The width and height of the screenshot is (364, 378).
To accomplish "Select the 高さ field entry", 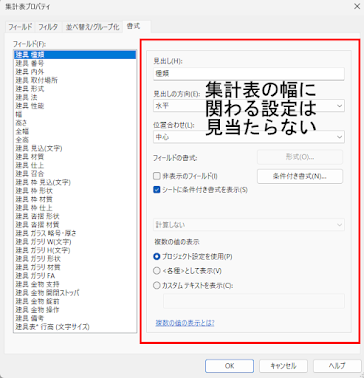I will [x=75, y=123].
